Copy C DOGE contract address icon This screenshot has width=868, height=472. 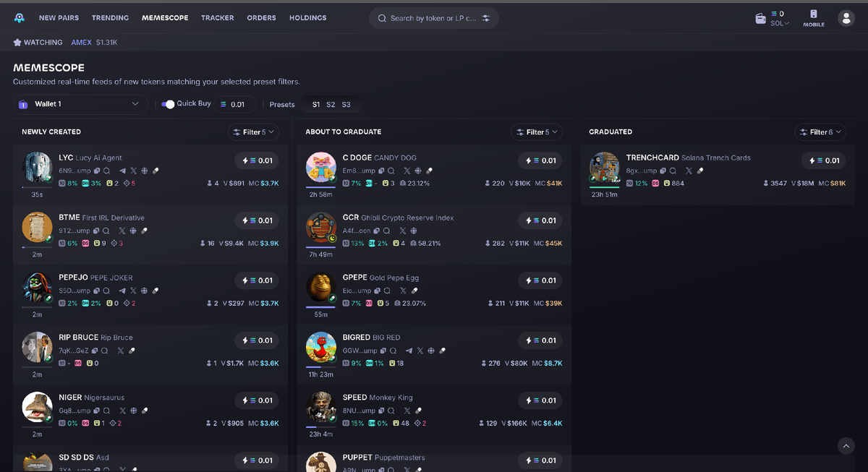click(381, 171)
